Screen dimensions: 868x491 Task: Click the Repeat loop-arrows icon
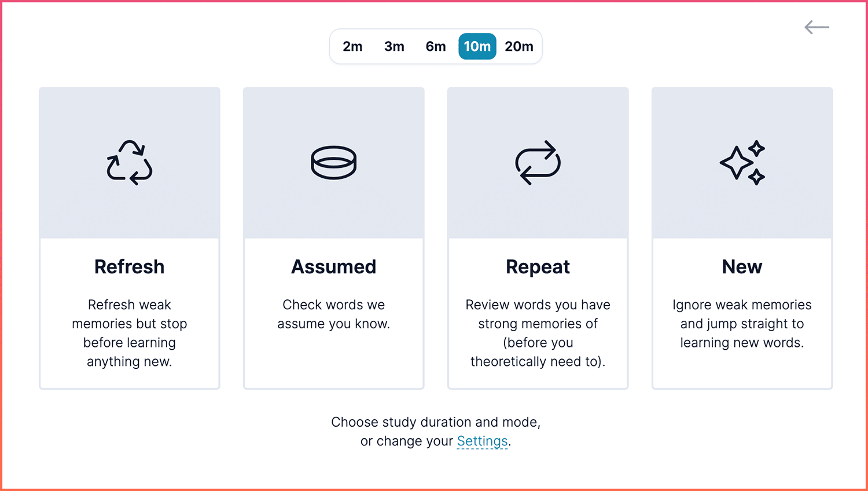538,163
